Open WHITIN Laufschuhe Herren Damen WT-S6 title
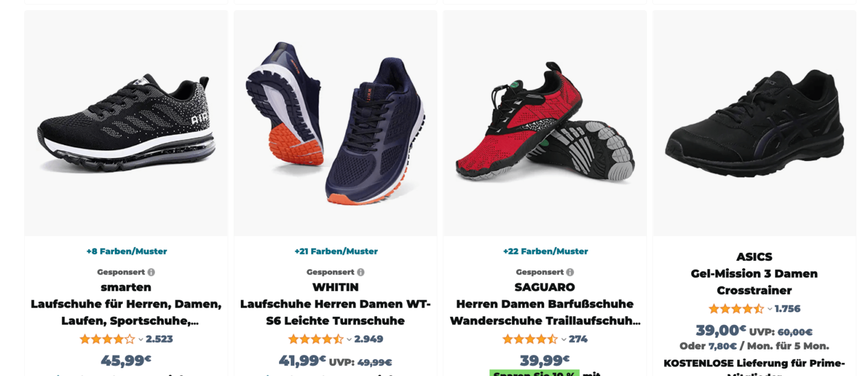The width and height of the screenshot is (868, 376). coord(336,312)
